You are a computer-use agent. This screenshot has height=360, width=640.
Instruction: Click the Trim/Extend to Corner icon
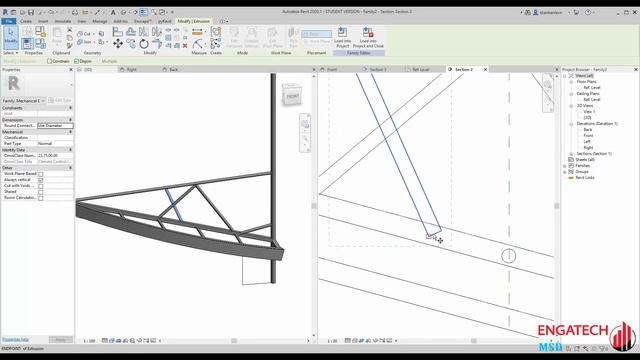157,44
